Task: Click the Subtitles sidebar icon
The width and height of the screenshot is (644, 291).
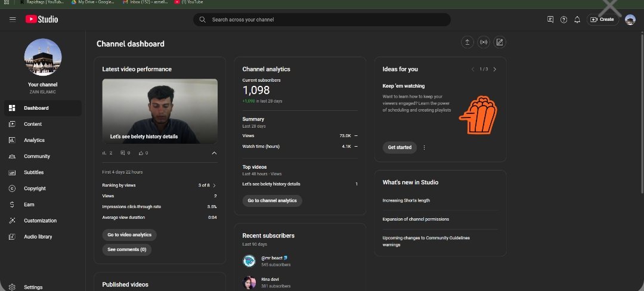Action: [12, 172]
